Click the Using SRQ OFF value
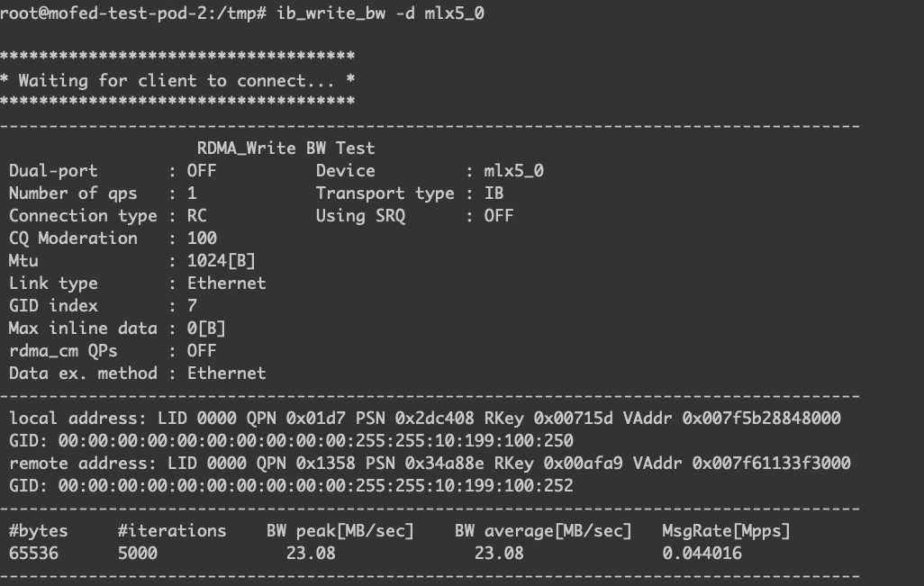Screen dimensions: 924x586 (498, 215)
